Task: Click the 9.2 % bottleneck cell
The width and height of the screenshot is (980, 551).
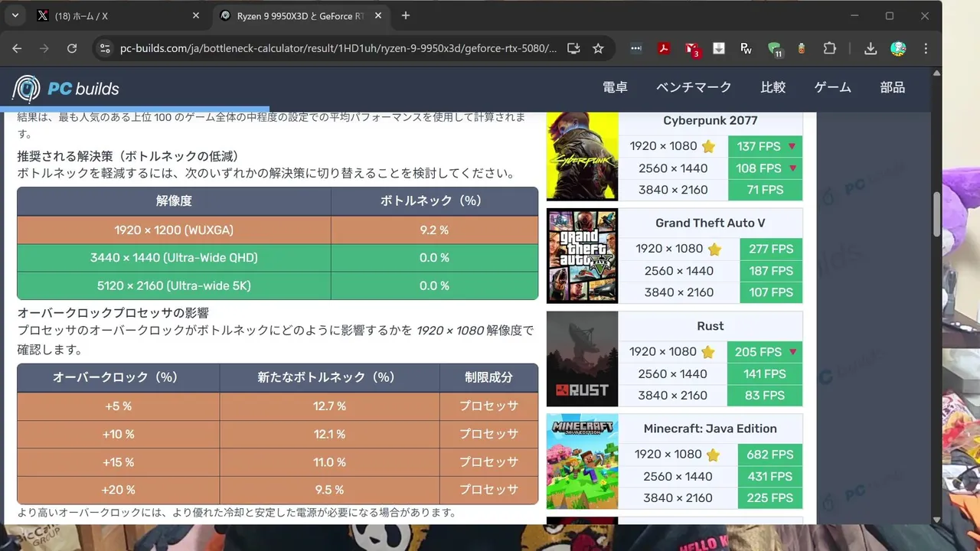Action: (434, 230)
